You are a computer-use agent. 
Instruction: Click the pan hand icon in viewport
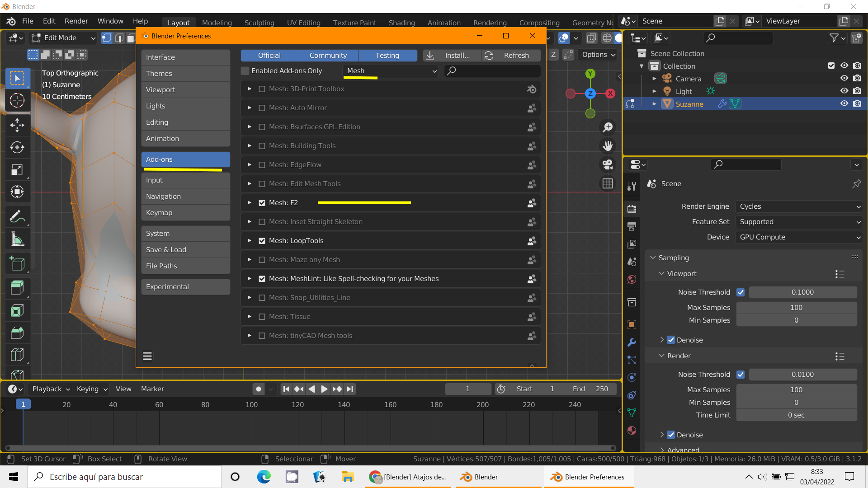click(x=608, y=146)
